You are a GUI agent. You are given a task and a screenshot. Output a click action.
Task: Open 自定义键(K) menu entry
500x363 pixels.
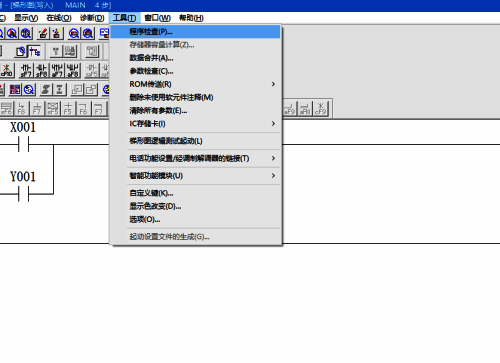point(195,193)
